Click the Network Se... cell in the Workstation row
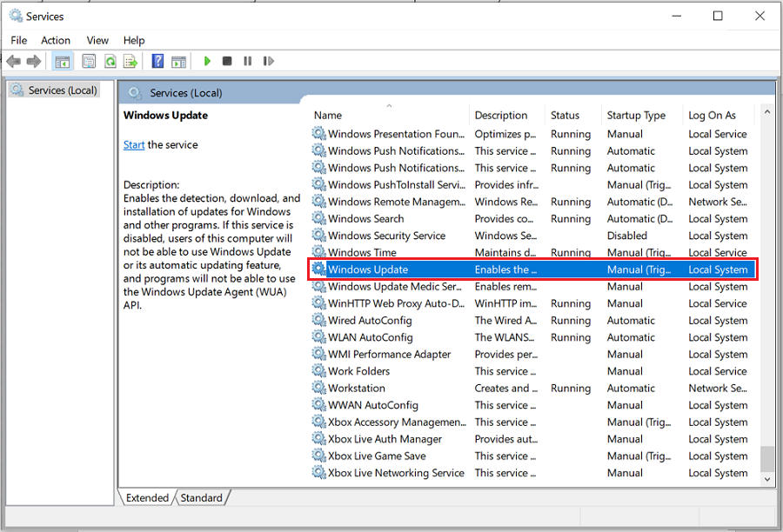Image resolution: width=783 pixels, height=532 pixels. coord(718,389)
